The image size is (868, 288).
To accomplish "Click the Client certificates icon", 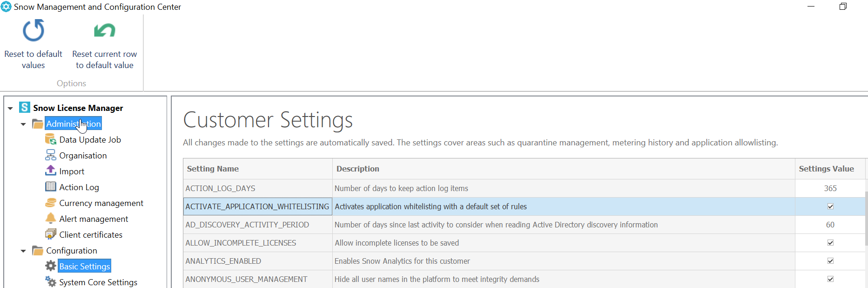I will 51,234.
